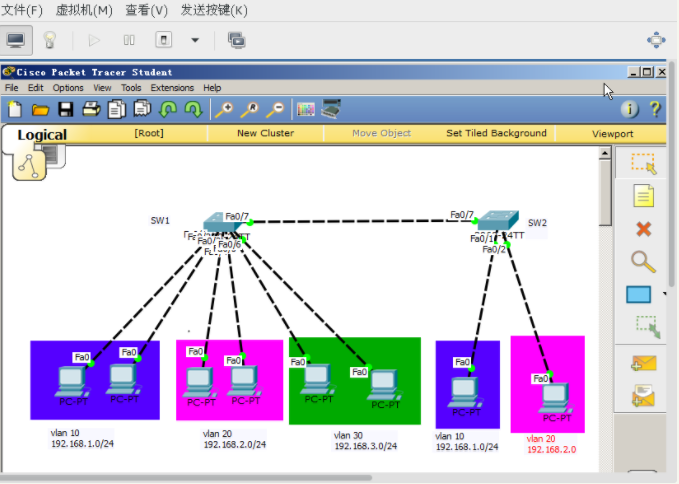Open the 文件(F) menu
Image resolution: width=679 pixels, height=484 pixels.
click(22, 10)
